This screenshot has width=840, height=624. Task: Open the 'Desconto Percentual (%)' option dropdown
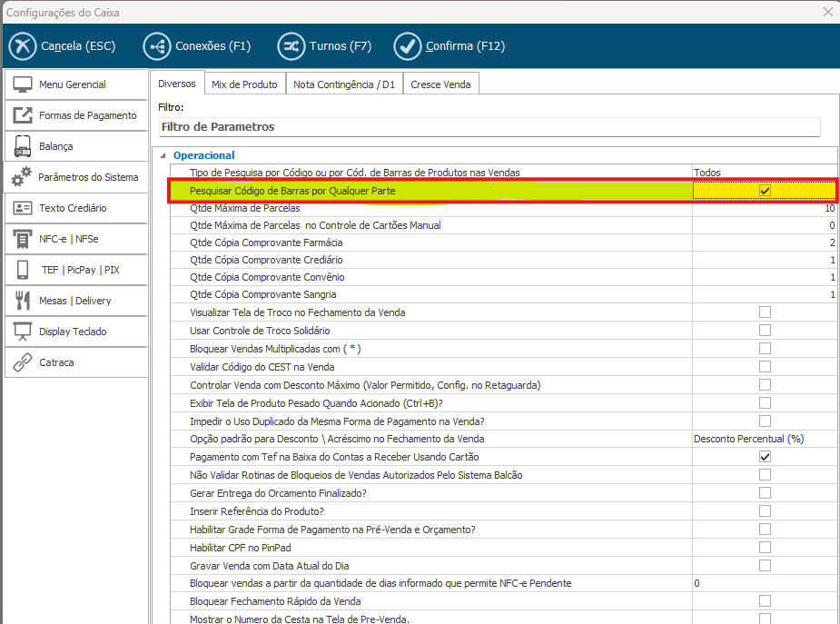pos(763,439)
